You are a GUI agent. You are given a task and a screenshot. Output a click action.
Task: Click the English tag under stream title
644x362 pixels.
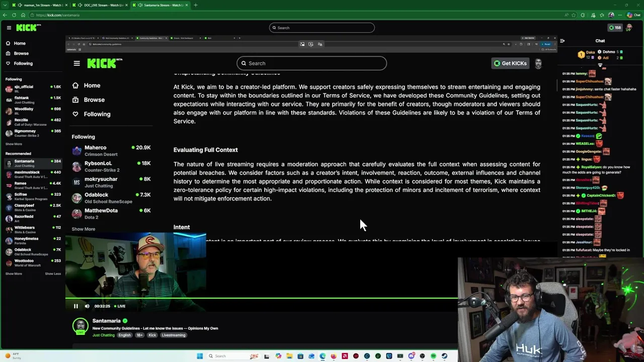(x=124, y=335)
